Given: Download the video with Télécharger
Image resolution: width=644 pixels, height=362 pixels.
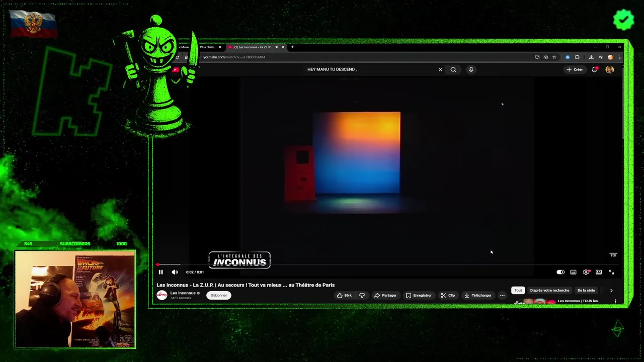Looking at the screenshot, I should [x=478, y=295].
